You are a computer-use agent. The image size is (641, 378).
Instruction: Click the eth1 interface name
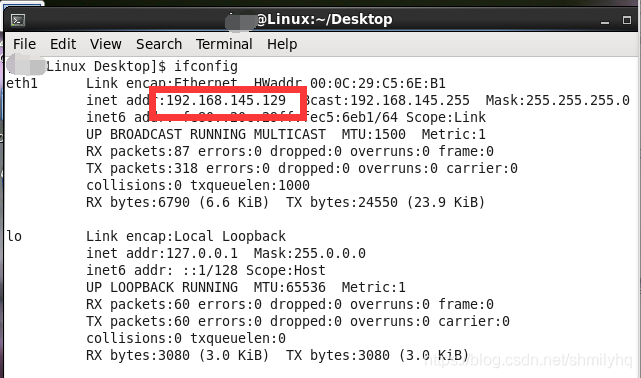pos(22,83)
